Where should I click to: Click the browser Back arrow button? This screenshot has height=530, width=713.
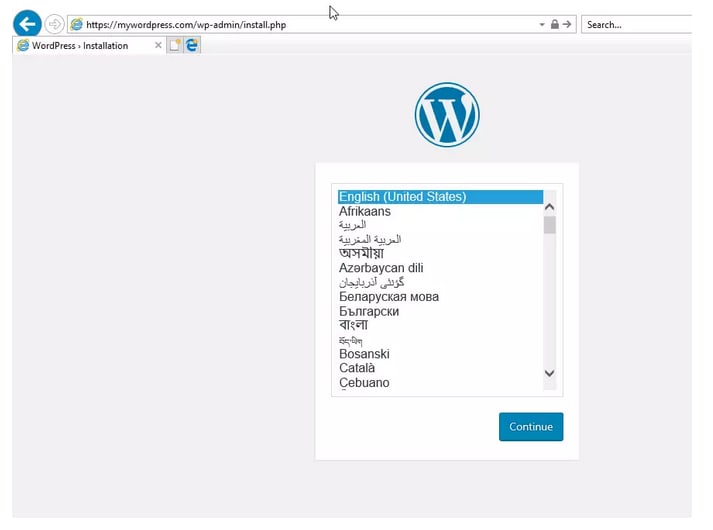pyautogui.click(x=27, y=24)
